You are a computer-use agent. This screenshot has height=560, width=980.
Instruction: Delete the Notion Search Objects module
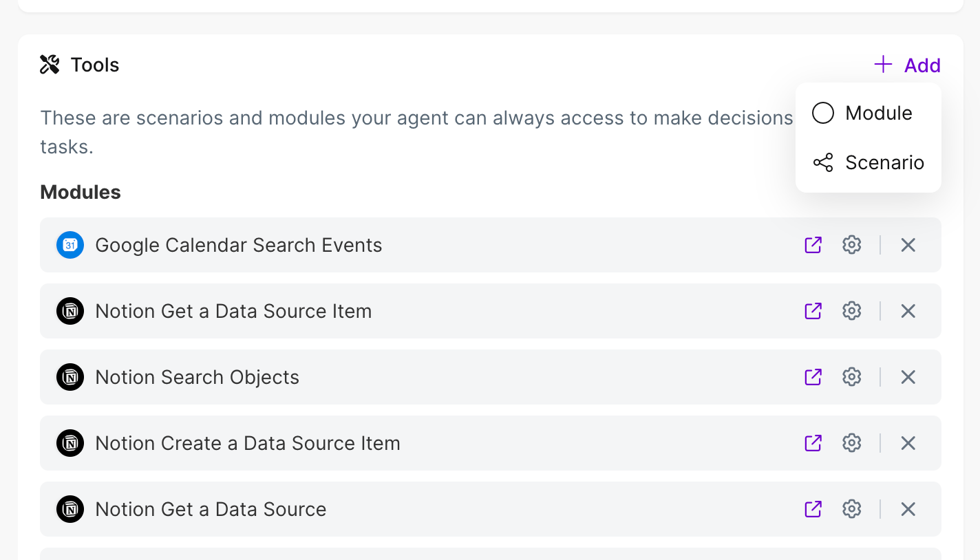(x=908, y=377)
